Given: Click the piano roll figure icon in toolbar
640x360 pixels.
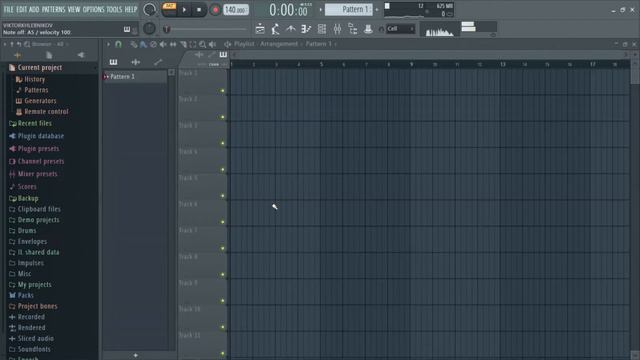Looking at the screenshot, I should coord(276,29).
